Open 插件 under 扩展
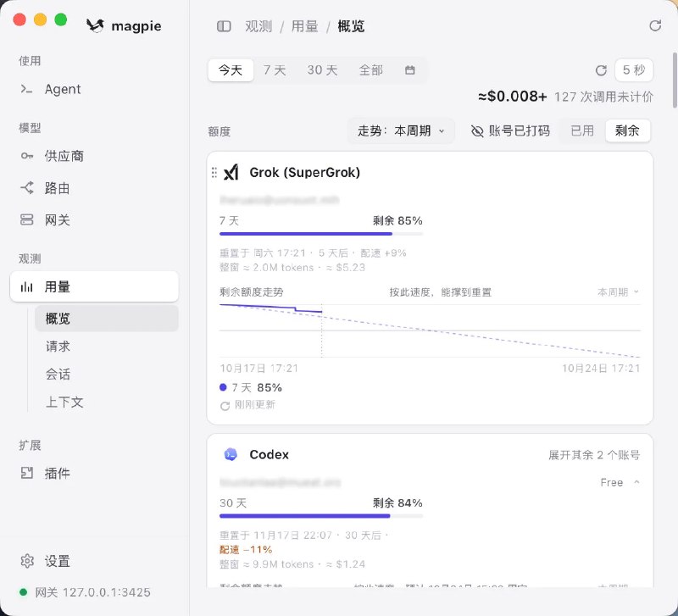 pyautogui.click(x=94, y=473)
